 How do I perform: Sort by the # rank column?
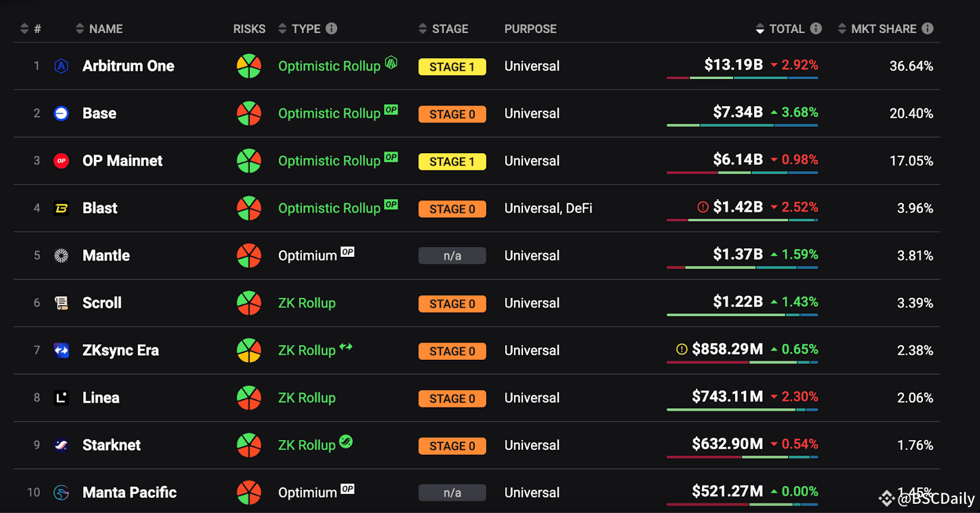pos(37,29)
